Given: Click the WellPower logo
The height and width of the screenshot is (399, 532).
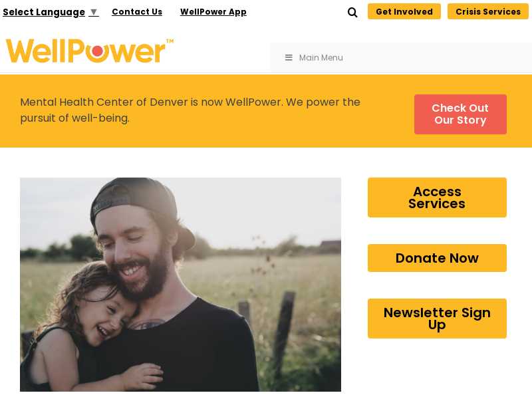Looking at the screenshot, I should [x=90, y=51].
